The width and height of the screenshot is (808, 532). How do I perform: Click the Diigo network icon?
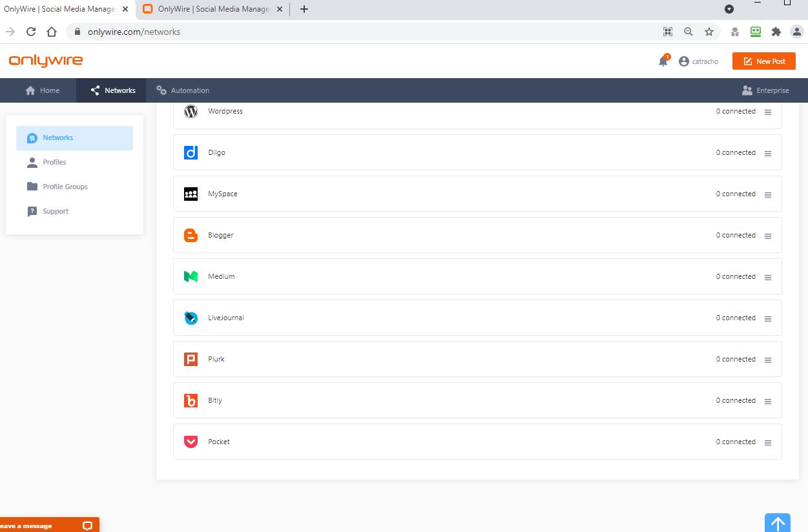tap(191, 153)
